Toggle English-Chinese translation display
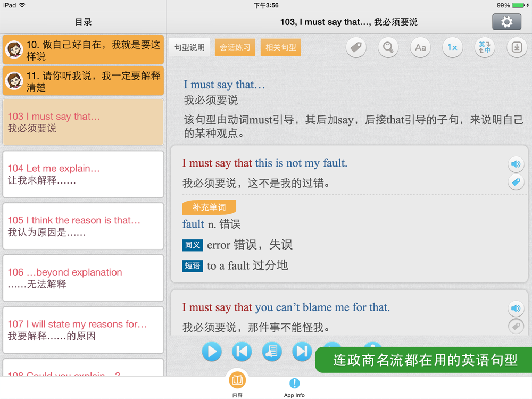 (x=485, y=47)
